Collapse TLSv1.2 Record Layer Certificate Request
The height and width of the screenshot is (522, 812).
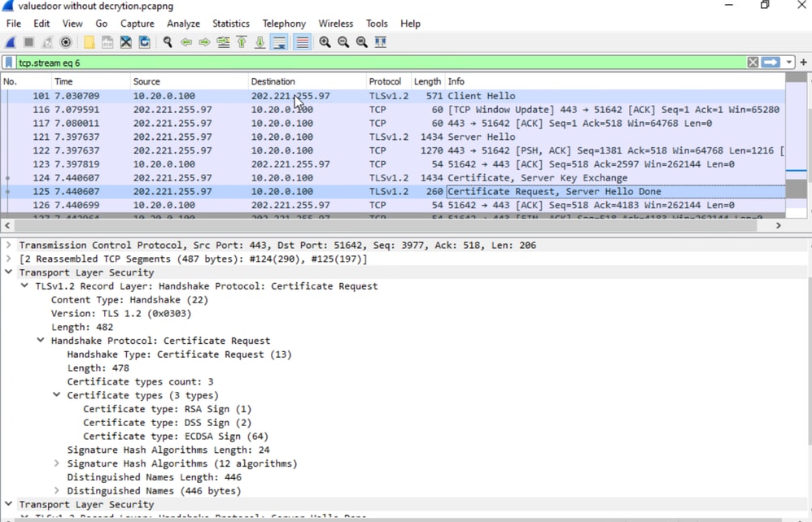[x=24, y=286]
